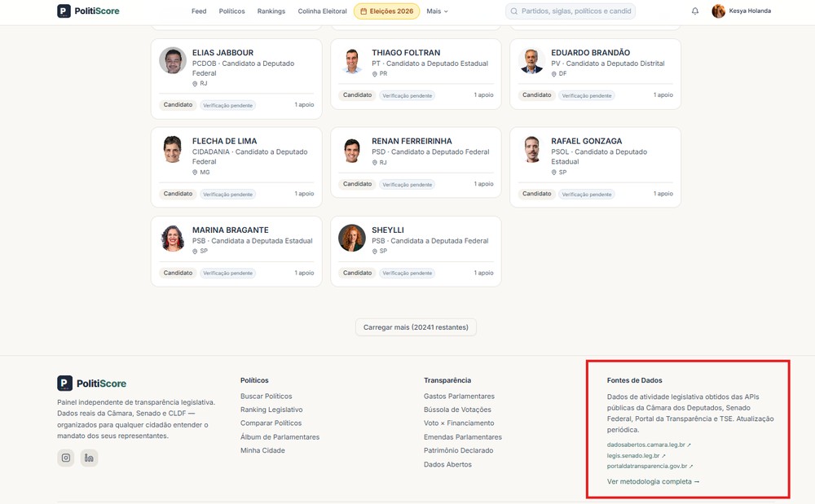
Task: Click the MARINA BRAGANTE name
Action: [231, 230]
